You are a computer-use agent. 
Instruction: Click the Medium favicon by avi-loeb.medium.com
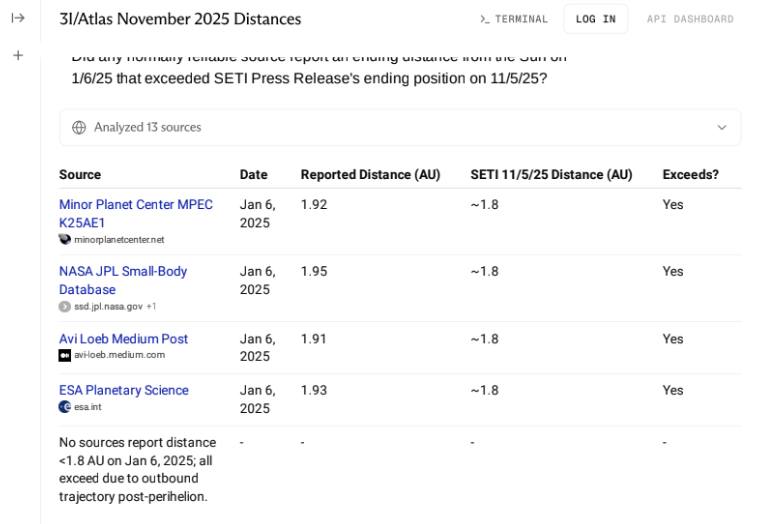tap(64, 355)
